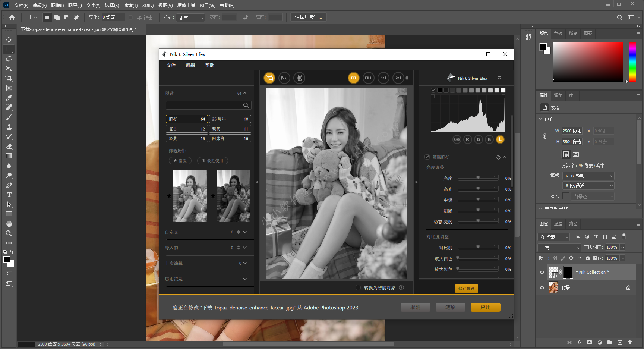Click delete layer trash icon

coord(629,342)
